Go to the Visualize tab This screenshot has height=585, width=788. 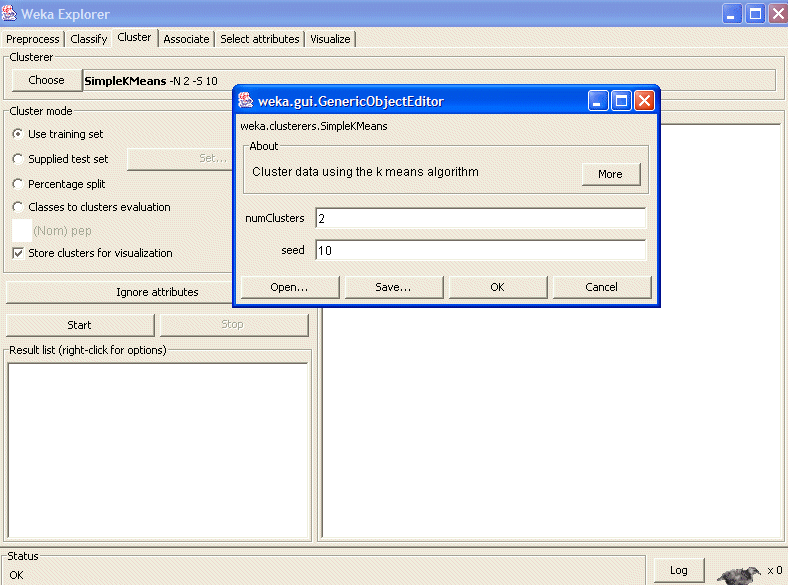click(330, 39)
